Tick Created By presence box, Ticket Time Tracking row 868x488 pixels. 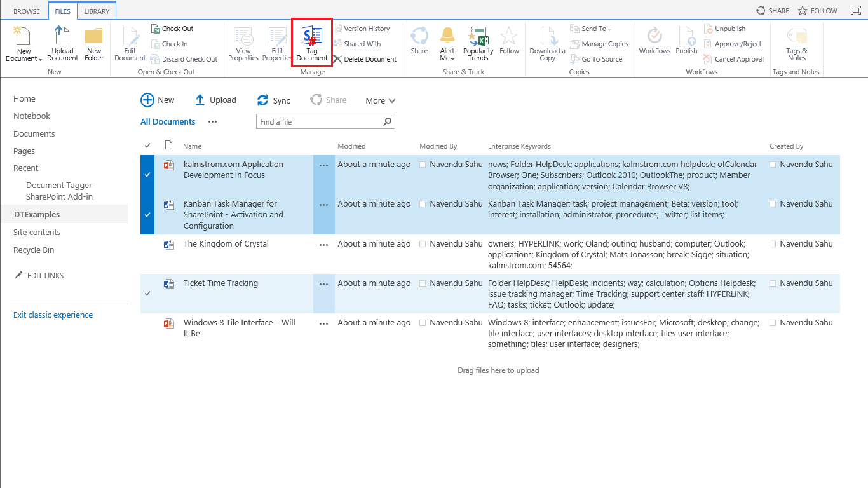click(773, 283)
